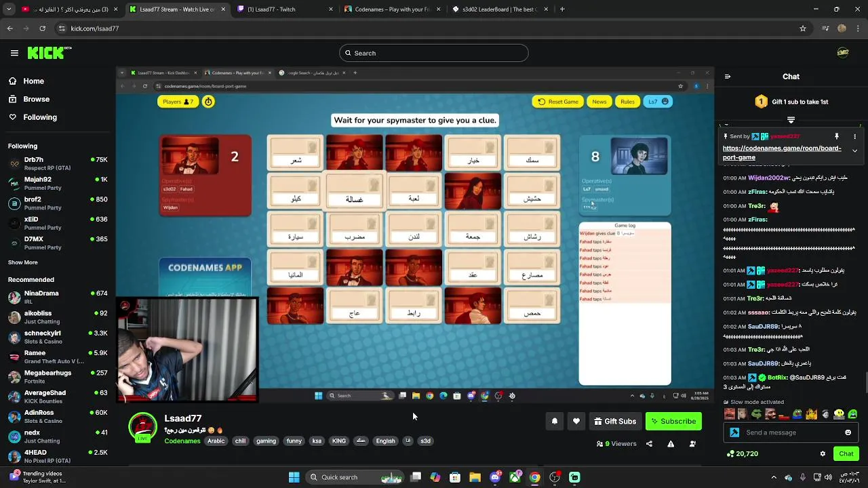
Task: Unpin the pinned chat message
Action: tap(837, 136)
